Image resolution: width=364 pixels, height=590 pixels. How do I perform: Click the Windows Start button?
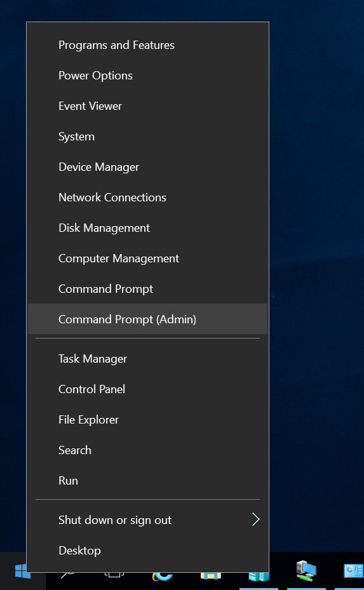point(23,571)
